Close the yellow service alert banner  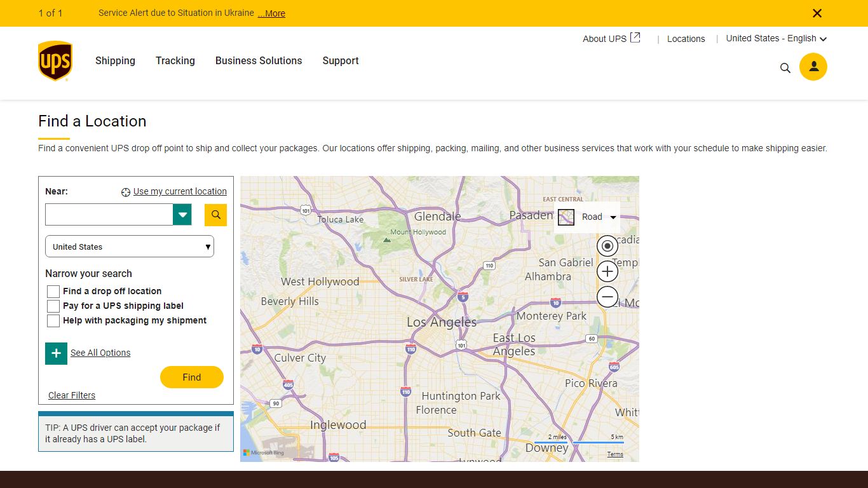tap(817, 13)
